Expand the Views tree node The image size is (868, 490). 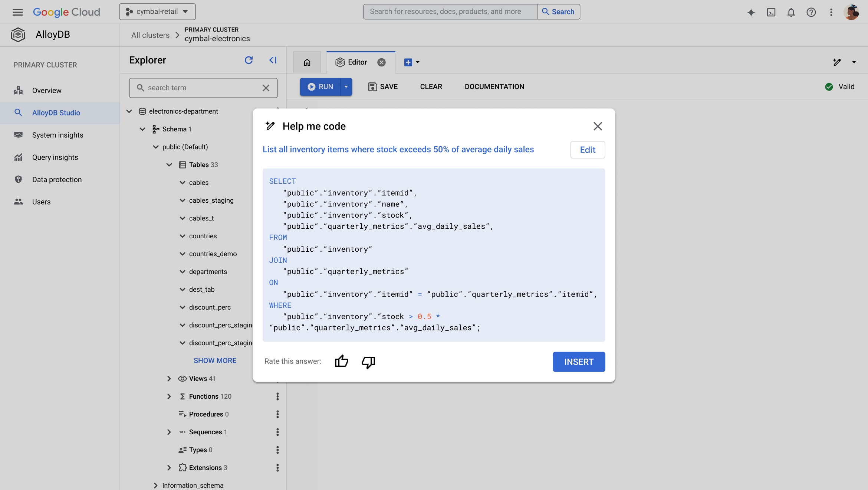click(x=169, y=379)
